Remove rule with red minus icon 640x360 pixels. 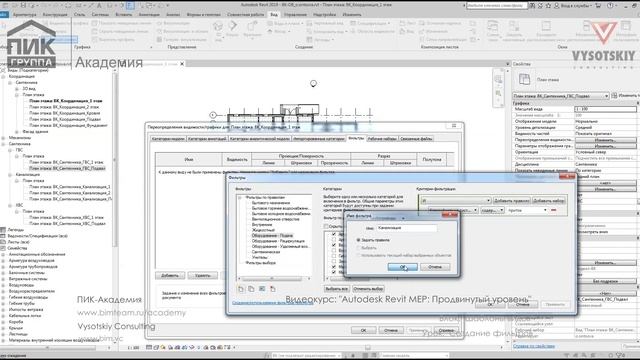click(x=553, y=210)
